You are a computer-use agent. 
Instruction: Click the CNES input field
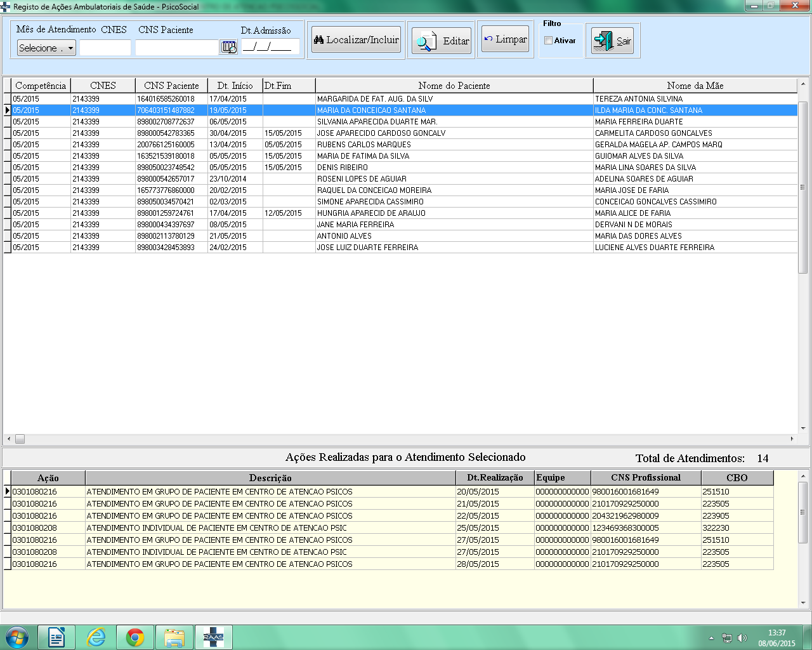point(105,48)
